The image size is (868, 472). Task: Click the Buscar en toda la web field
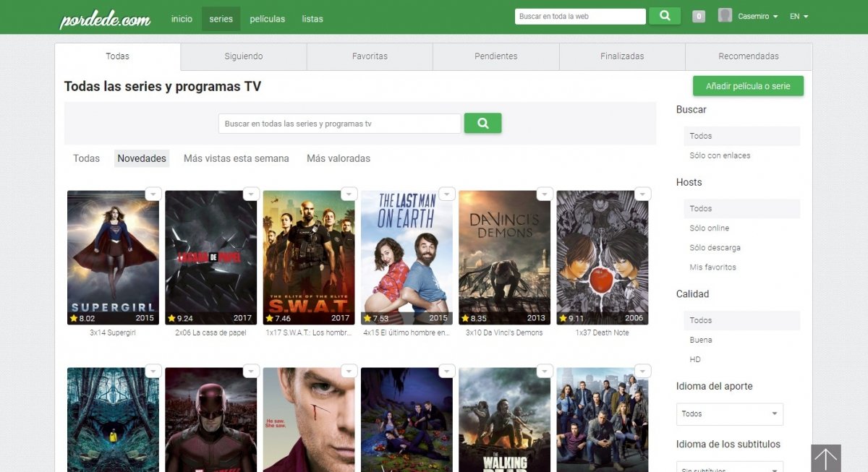coord(580,17)
